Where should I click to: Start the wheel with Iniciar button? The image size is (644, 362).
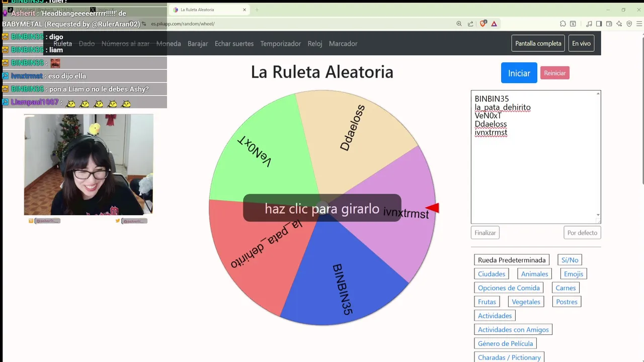(519, 73)
